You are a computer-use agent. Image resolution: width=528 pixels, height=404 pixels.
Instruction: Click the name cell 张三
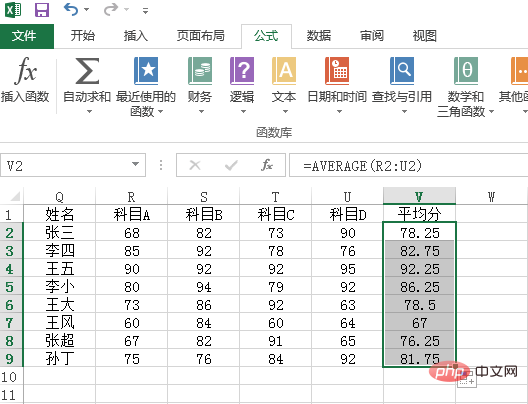(x=60, y=233)
